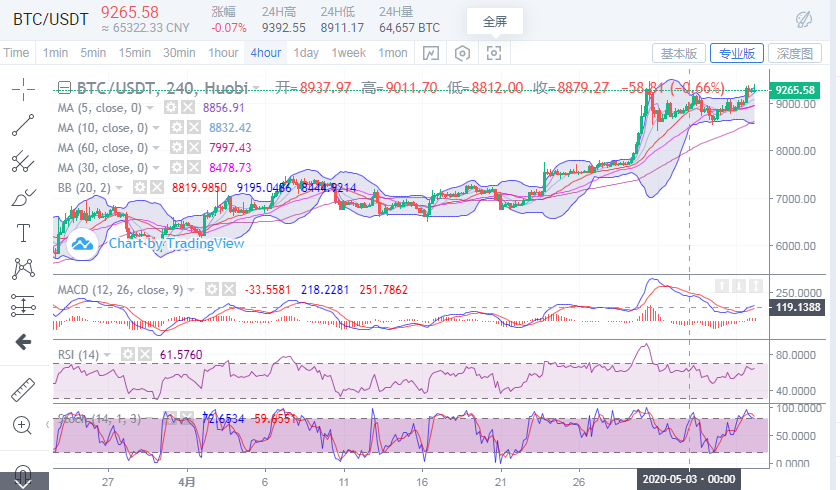This screenshot has height=490, width=840.
Task: Open RSI (14) indicator settings gear
Action: click(129, 354)
